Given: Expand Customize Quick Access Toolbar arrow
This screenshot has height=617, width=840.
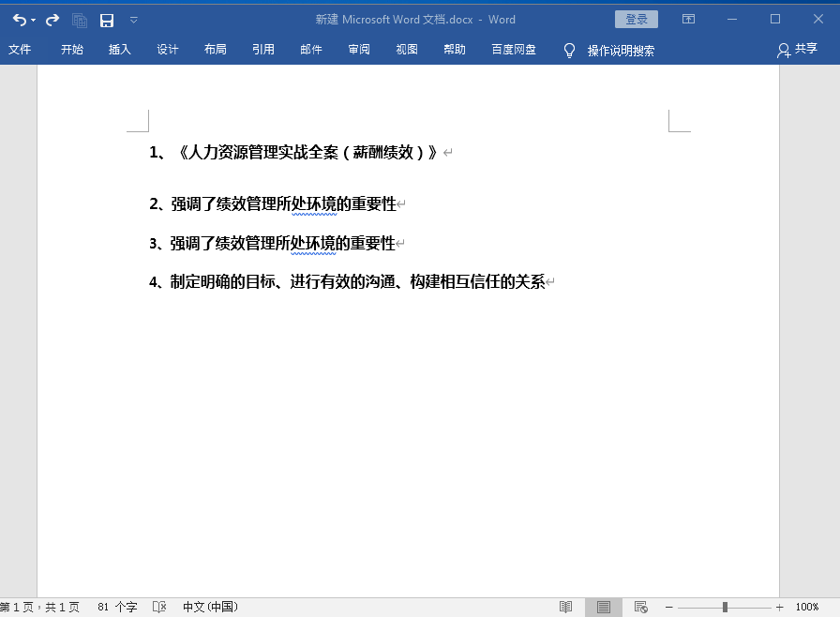Looking at the screenshot, I should click(x=134, y=20).
